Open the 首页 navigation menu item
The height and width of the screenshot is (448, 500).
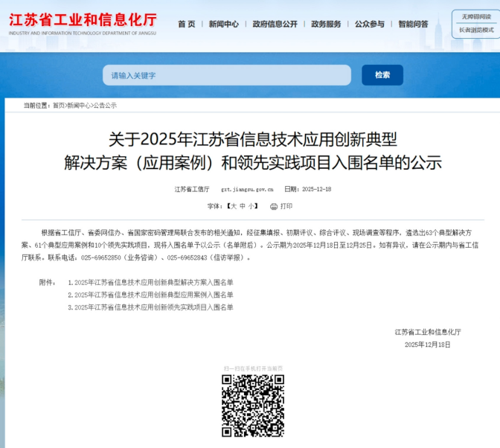click(x=187, y=25)
